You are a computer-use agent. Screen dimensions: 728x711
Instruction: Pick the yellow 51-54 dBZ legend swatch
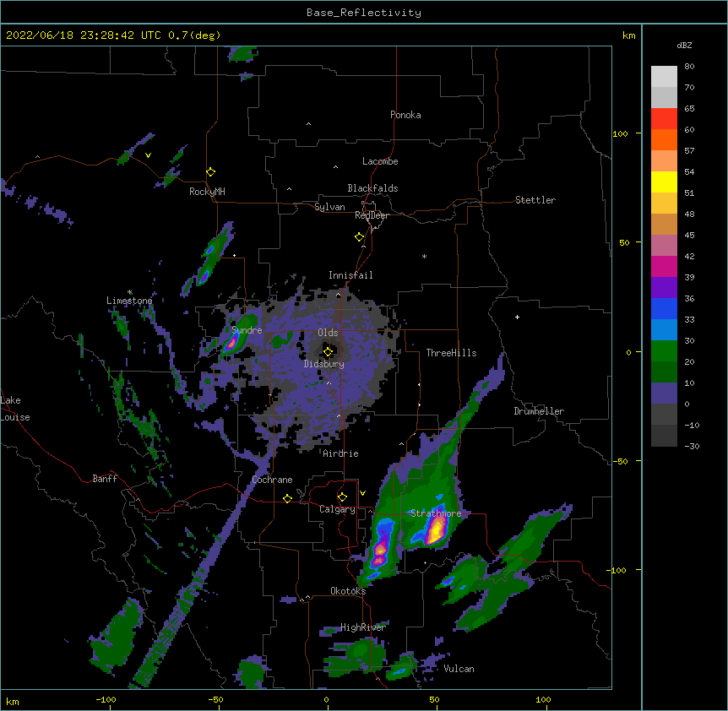coord(664,182)
